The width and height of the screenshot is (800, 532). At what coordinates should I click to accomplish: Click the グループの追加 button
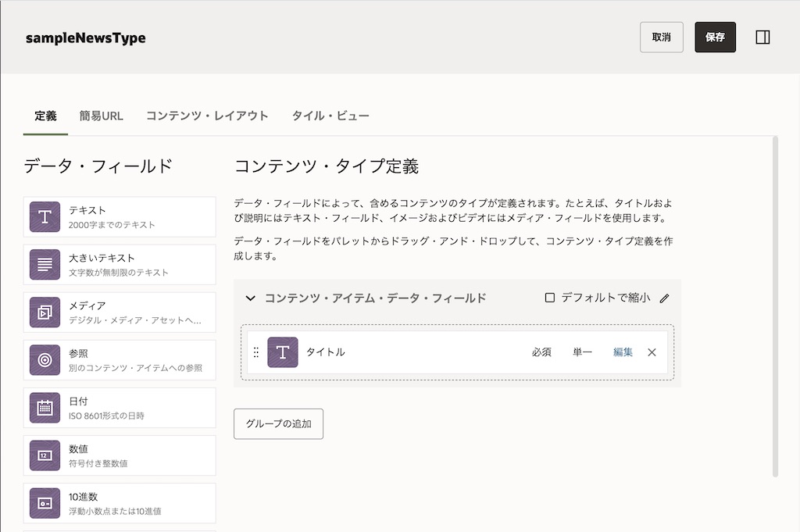pyautogui.click(x=278, y=423)
